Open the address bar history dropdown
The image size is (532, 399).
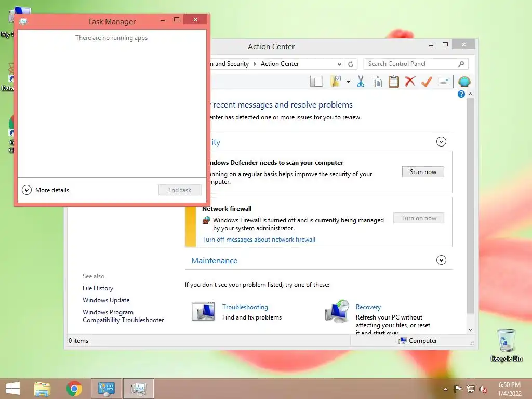pyautogui.click(x=339, y=64)
